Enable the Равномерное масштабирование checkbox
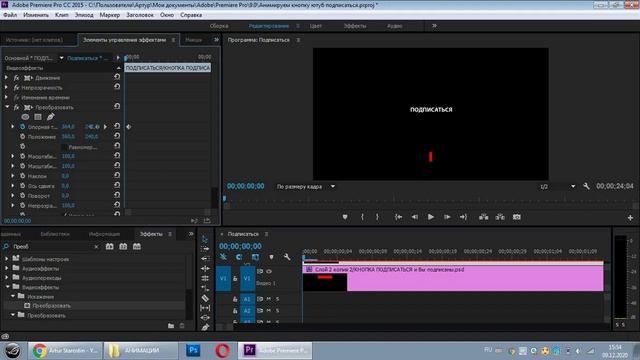Image resolution: width=640 pixels, height=360 pixels. (x=64, y=147)
